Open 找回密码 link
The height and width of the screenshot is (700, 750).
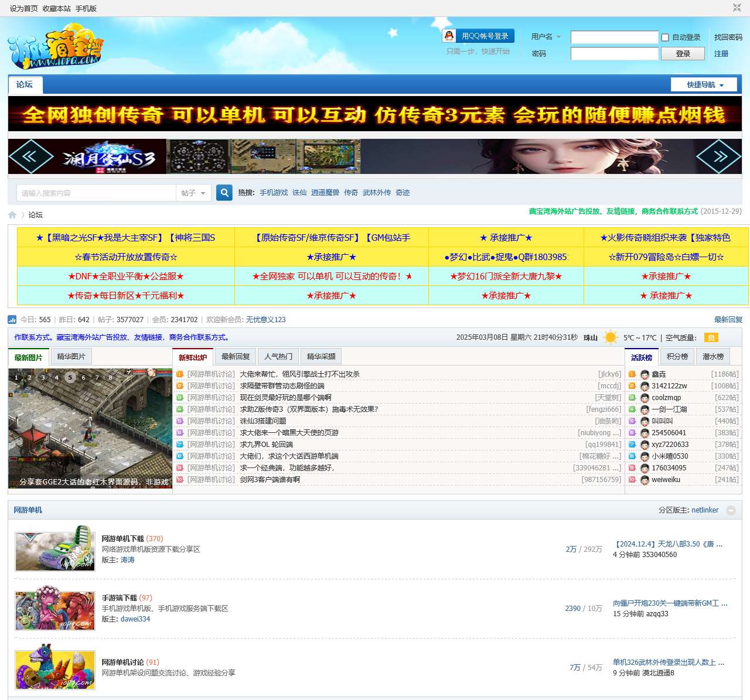tap(728, 37)
